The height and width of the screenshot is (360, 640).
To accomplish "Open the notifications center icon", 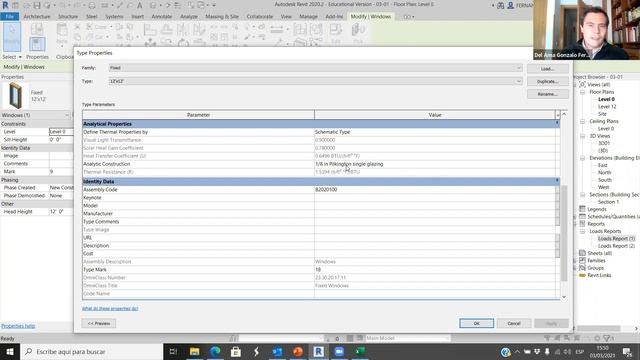I will [x=627, y=352].
